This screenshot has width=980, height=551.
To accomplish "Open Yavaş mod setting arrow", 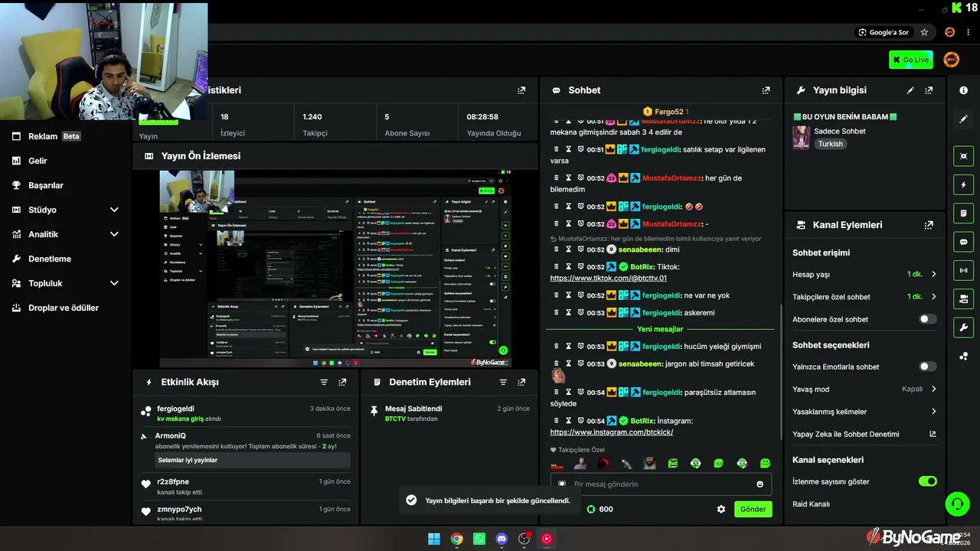I will 933,389.
